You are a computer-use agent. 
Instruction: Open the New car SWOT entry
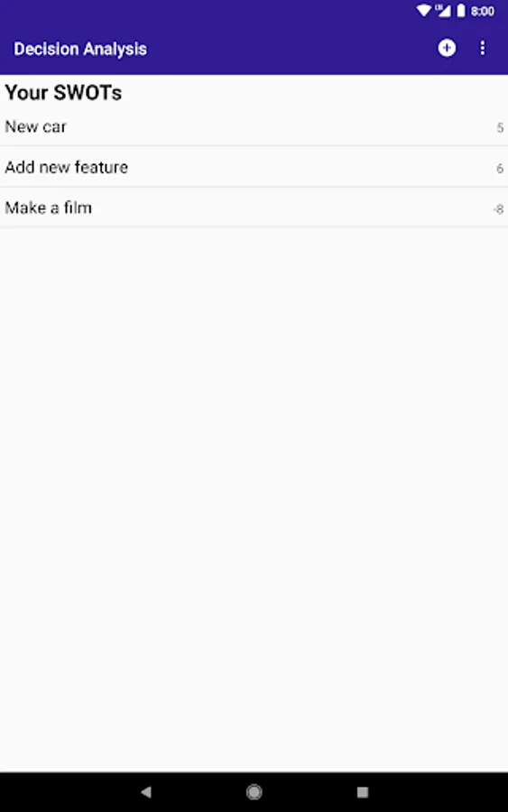coord(254,127)
